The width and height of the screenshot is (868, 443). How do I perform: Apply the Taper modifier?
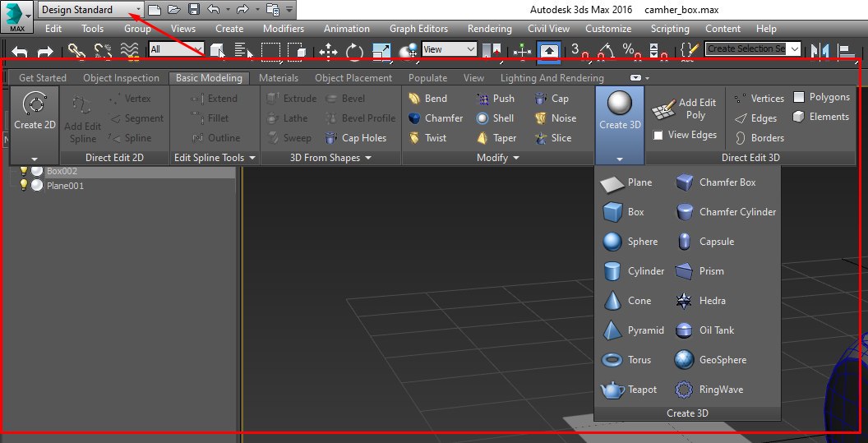(x=496, y=138)
